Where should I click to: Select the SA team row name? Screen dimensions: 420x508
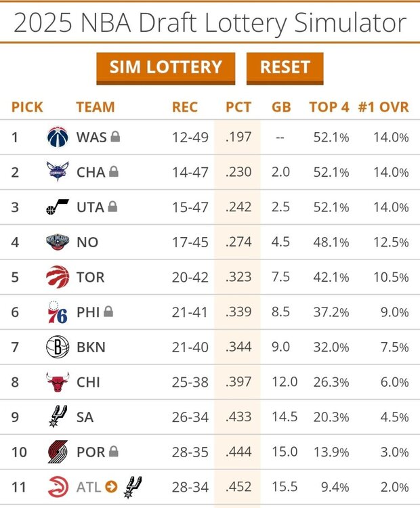point(85,417)
